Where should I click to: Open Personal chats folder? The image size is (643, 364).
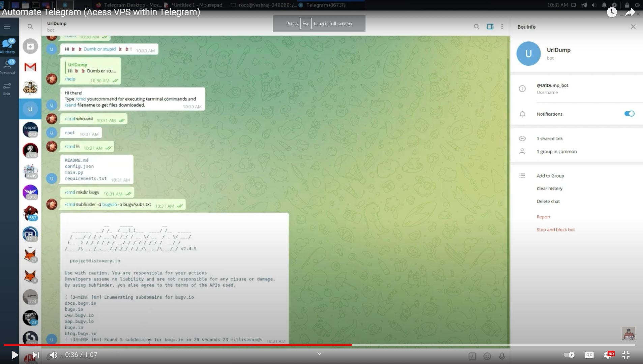[x=7, y=67]
